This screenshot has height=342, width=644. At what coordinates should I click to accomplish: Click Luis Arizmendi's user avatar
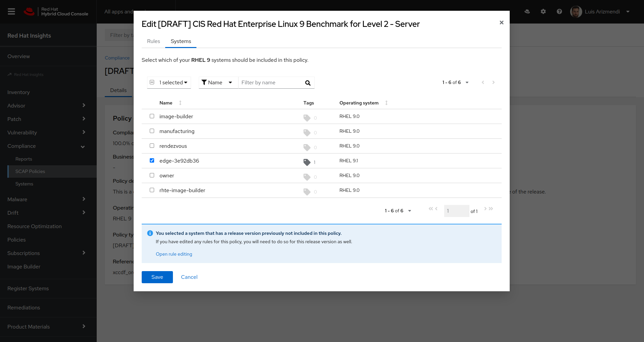(x=576, y=11)
